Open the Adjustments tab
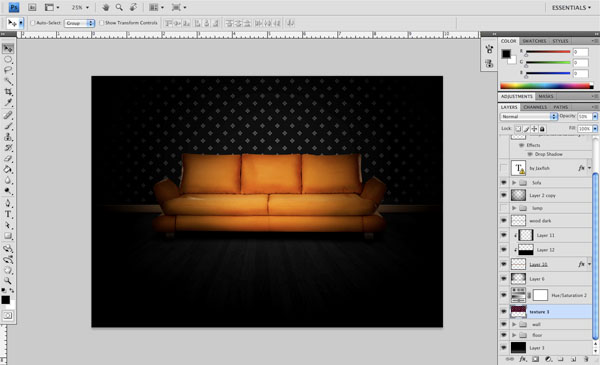This screenshot has width=600, height=365. 517,96
